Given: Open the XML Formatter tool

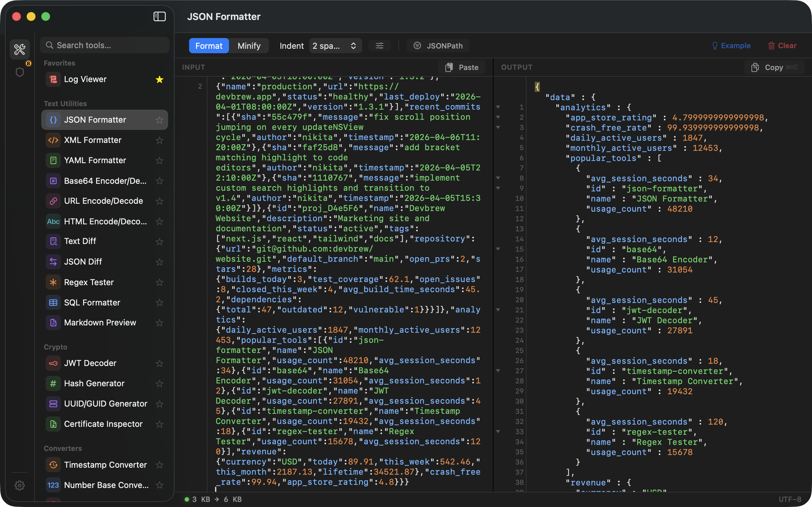Looking at the screenshot, I should click(93, 140).
